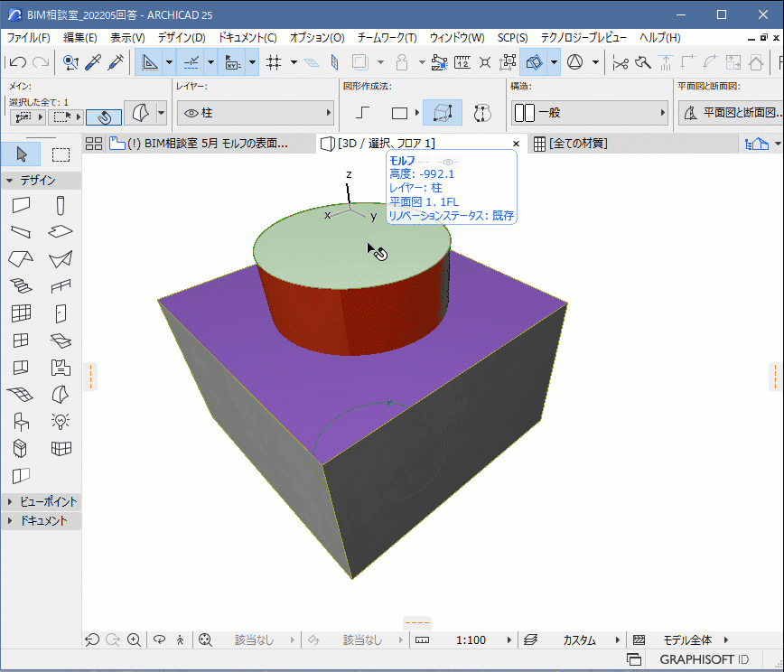Viewport: 784px width, 672px height.
Task: Click the Pick Up Parameters eyedropper icon
Action: point(92,62)
